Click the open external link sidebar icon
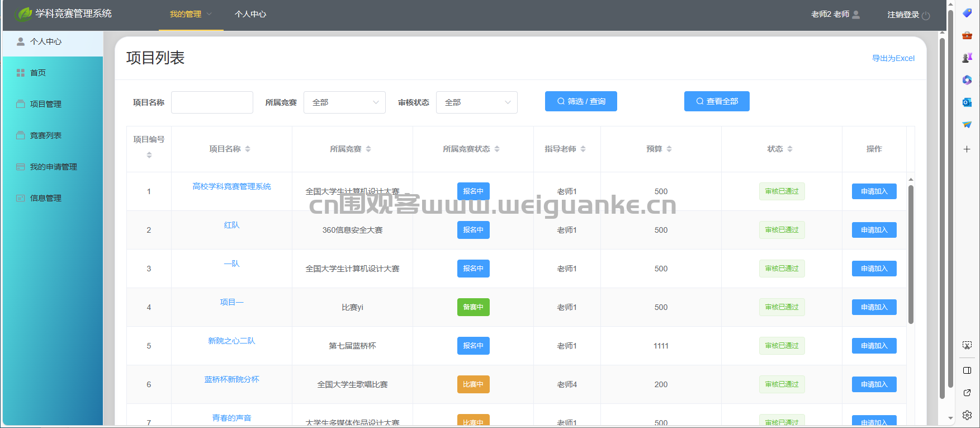This screenshot has height=428, width=980. click(967, 393)
